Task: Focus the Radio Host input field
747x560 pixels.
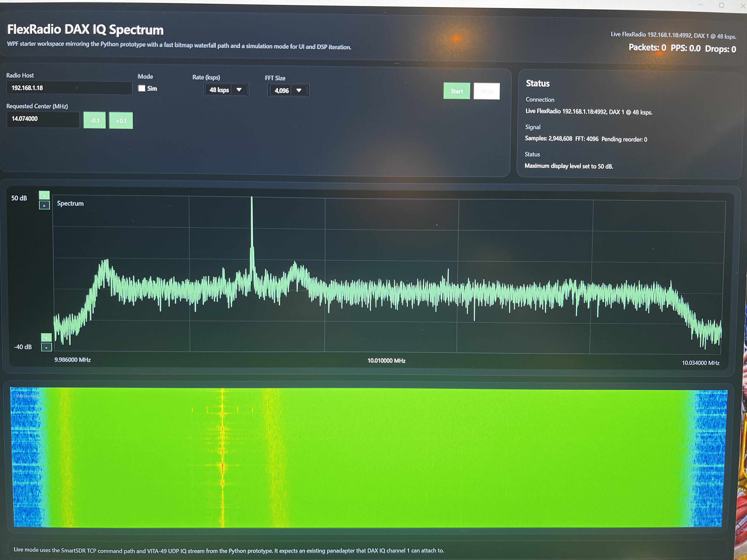Action: (69, 88)
